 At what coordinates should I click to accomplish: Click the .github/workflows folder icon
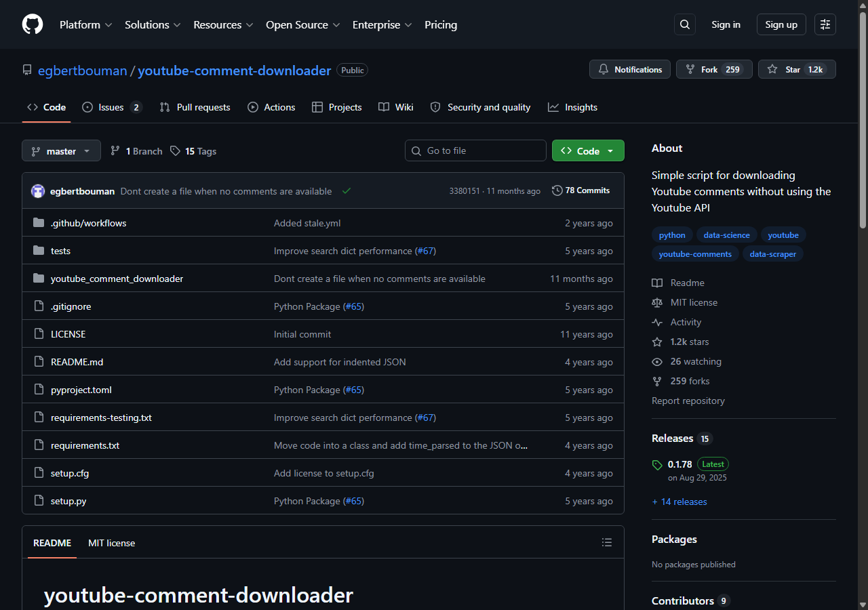[x=39, y=223]
